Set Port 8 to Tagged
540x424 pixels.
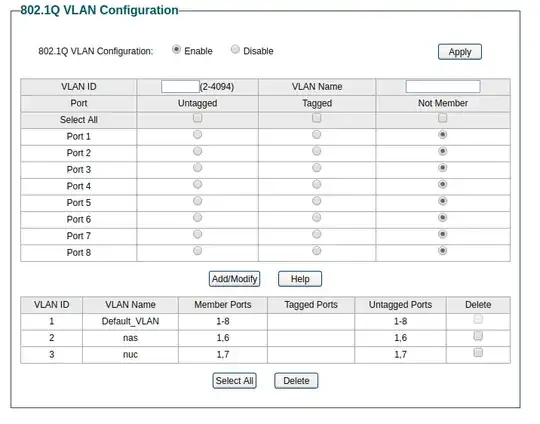tap(316, 251)
